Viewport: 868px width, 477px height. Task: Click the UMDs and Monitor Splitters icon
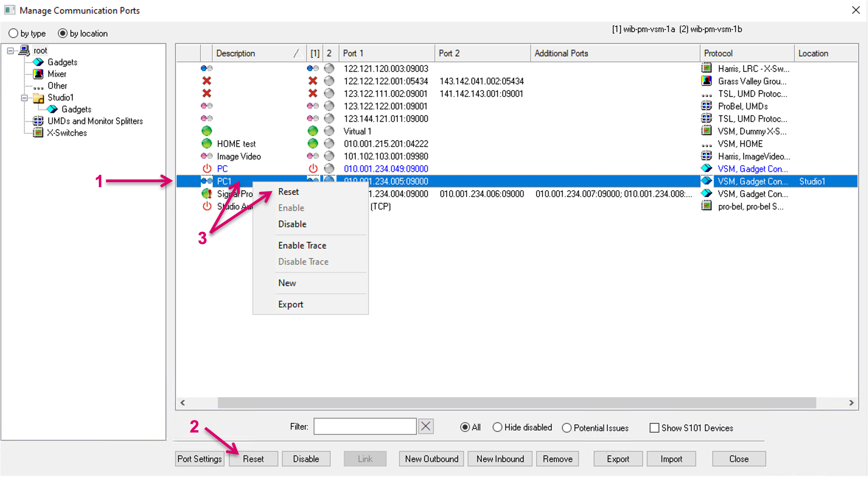point(38,121)
